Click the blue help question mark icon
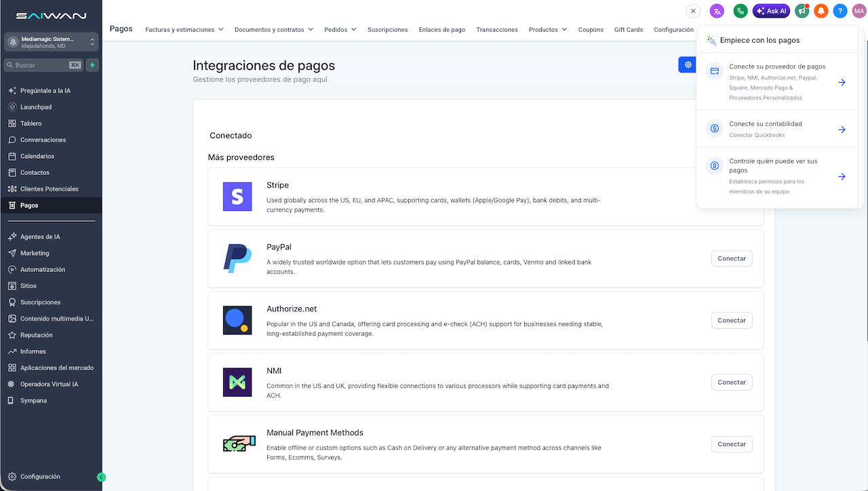Image resolution: width=868 pixels, height=491 pixels. click(840, 11)
